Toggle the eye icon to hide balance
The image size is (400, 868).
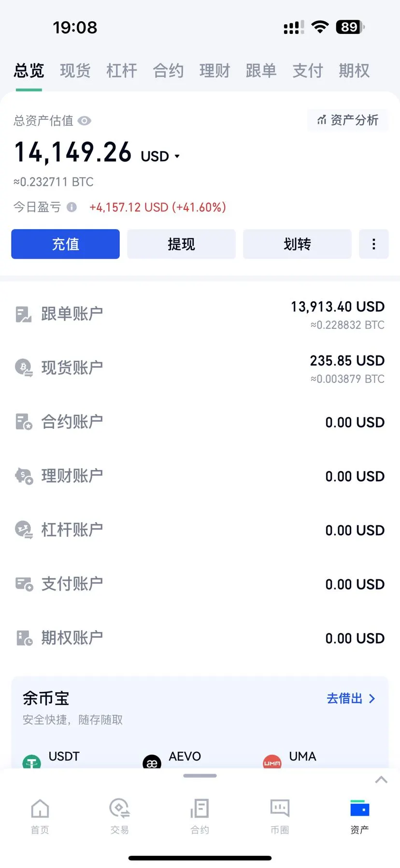click(x=85, y=121)
